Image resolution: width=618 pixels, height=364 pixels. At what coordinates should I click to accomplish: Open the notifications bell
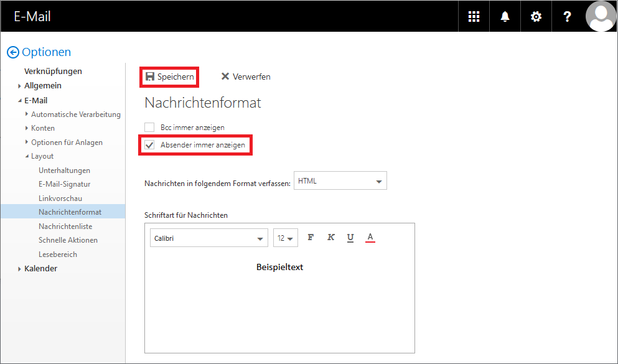click(505, 16)
